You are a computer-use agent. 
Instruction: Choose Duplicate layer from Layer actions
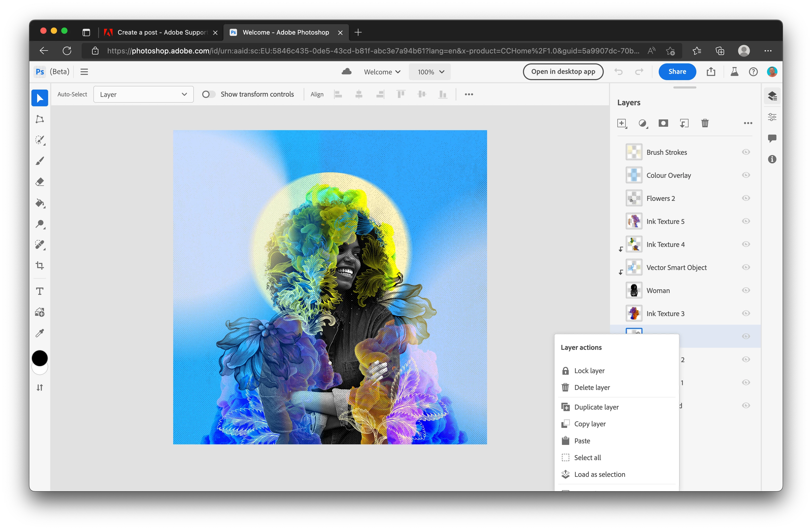coord(596,407)
